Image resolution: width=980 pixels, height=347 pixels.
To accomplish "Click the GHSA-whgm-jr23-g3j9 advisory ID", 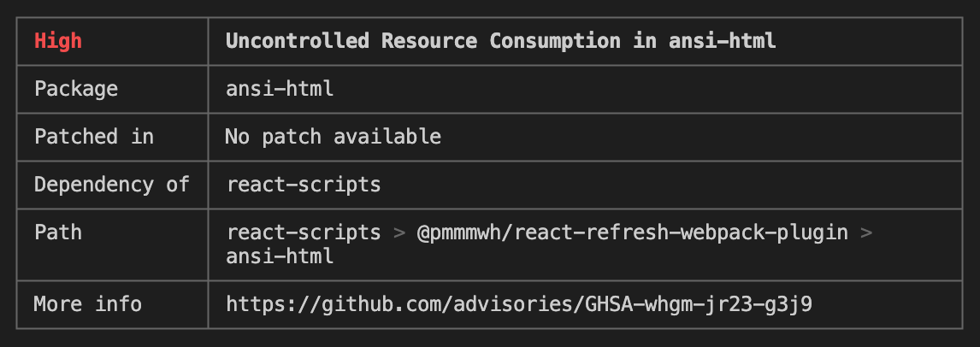I will click(x=698, y=304).
